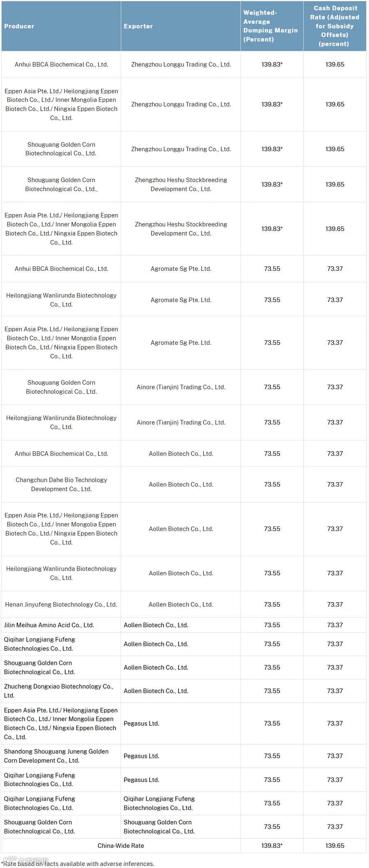
Task: Click the Zhucheng Dongxiao Biotechnology producer cell
Action: tap(61, 691)
